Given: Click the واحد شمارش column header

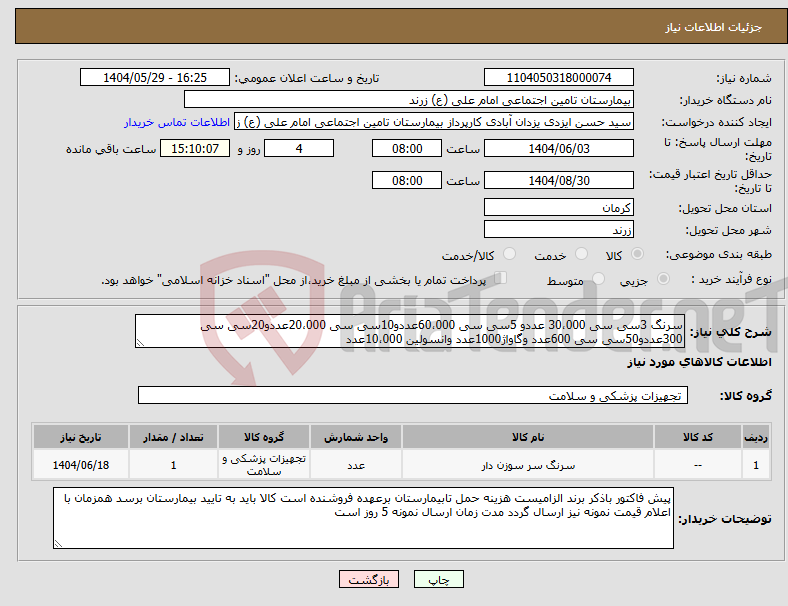Looking at the screenshot, I should pos(356,437).
